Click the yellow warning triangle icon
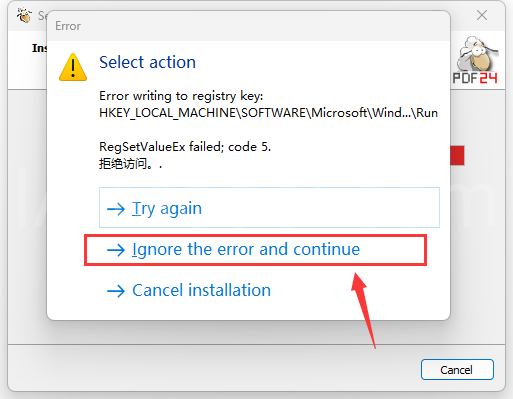The height and width of the screenshot is (399, 513). pyautogui.click(x=73, y=67)
